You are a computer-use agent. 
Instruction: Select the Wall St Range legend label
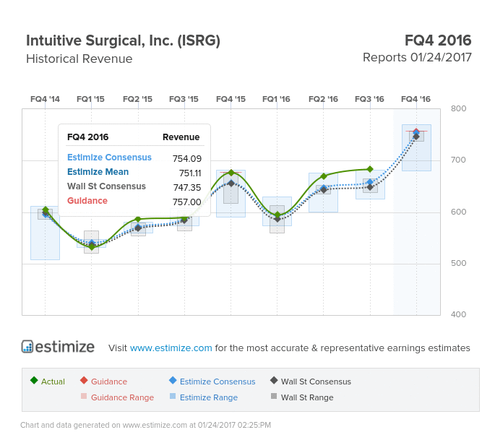(x=307, y=397)
